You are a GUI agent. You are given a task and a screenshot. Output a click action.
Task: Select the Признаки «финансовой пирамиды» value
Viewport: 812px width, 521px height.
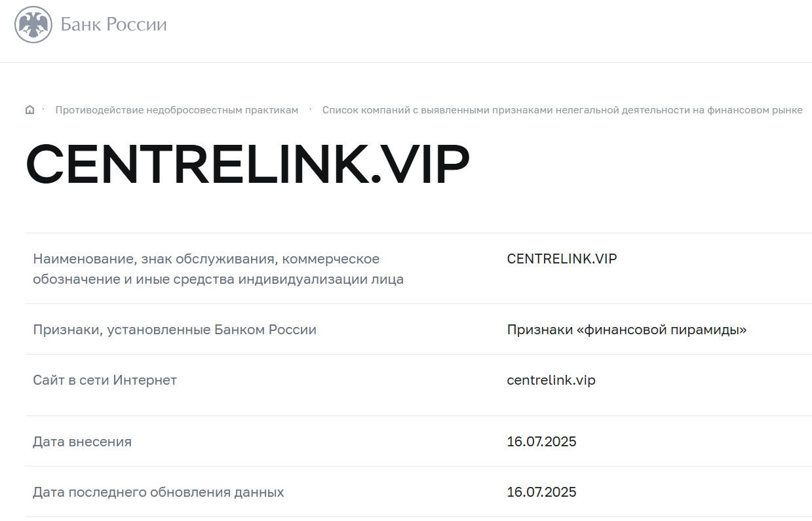pos(627,330)
